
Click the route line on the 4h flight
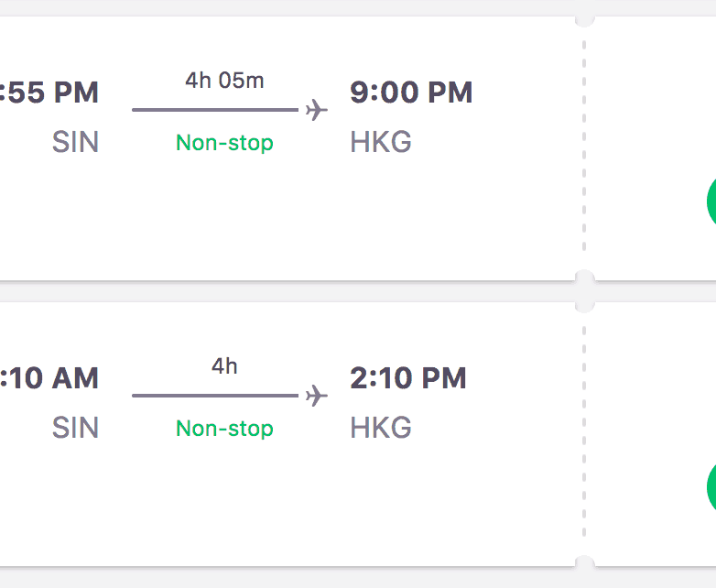(x=215, y=396)
